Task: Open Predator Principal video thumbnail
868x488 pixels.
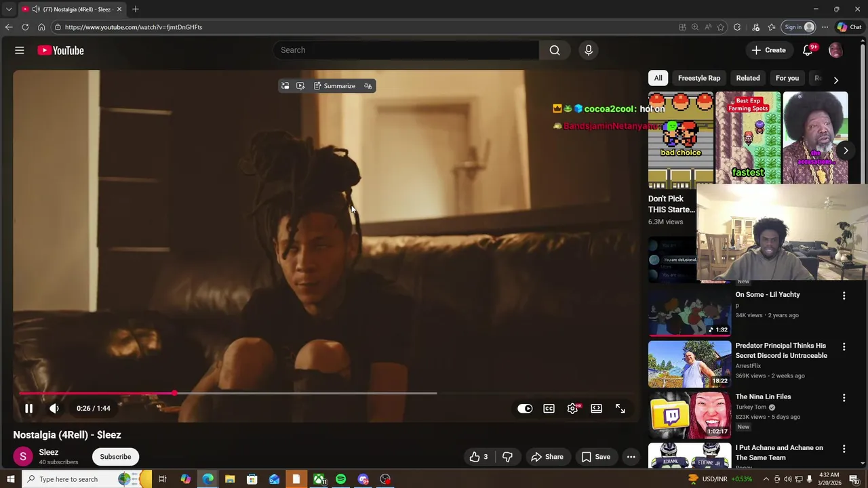Action: pyautogui.click(x=690, y=364)
